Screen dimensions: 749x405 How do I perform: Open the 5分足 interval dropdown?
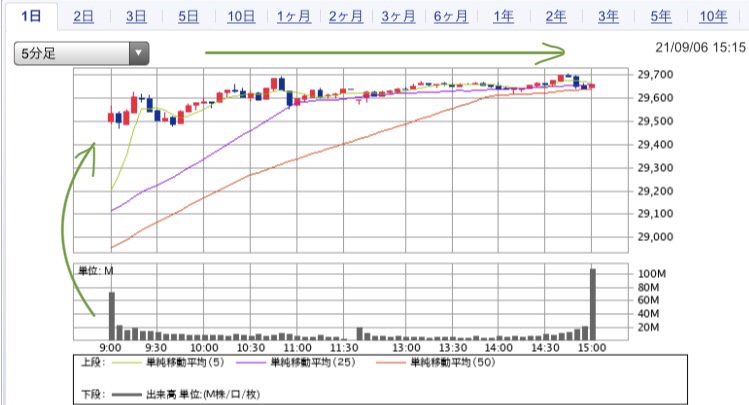82,53
